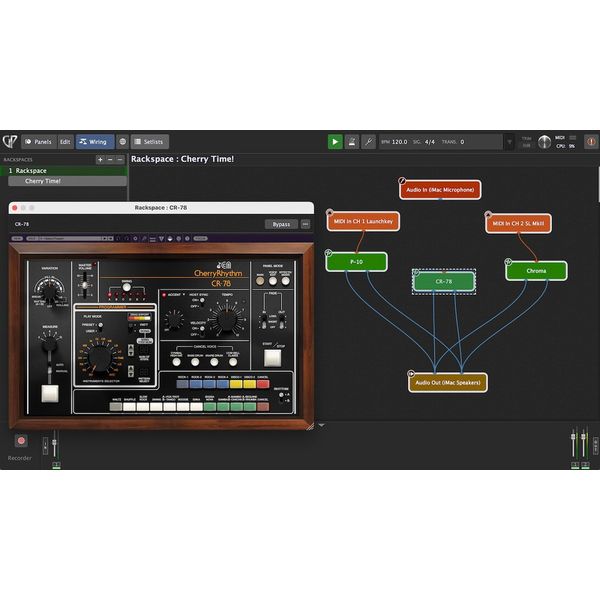
Task: Switch to Edit mode
Action: (x=65, y=142)
